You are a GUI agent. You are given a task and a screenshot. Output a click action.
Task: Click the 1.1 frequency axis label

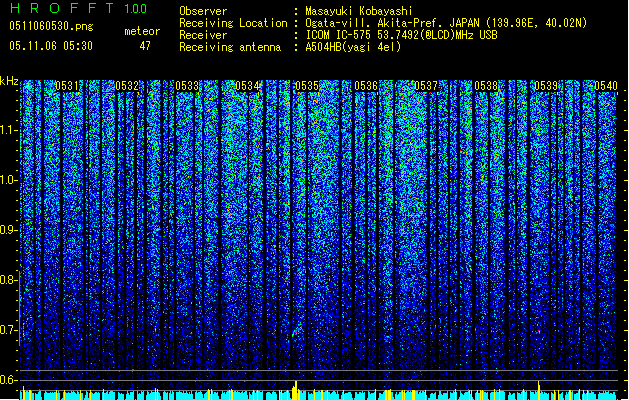click(x=9, y=130)
